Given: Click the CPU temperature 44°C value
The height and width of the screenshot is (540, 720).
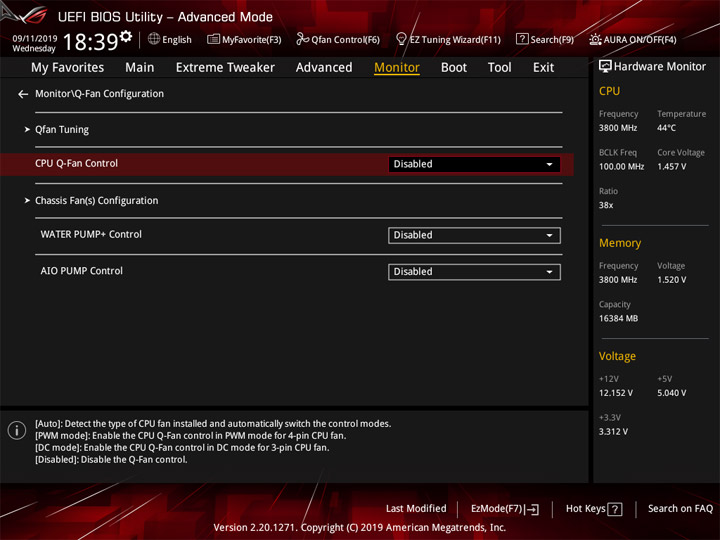Looking at the screenshot, I should point(666,128).
